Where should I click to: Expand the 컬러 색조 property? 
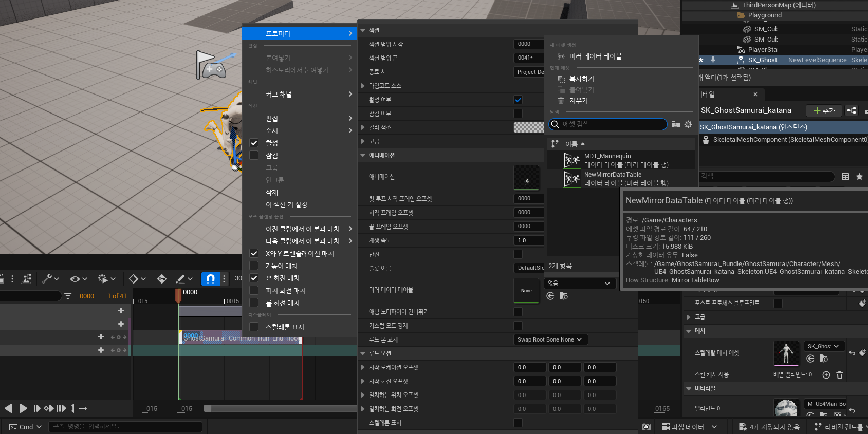[363, 127]
